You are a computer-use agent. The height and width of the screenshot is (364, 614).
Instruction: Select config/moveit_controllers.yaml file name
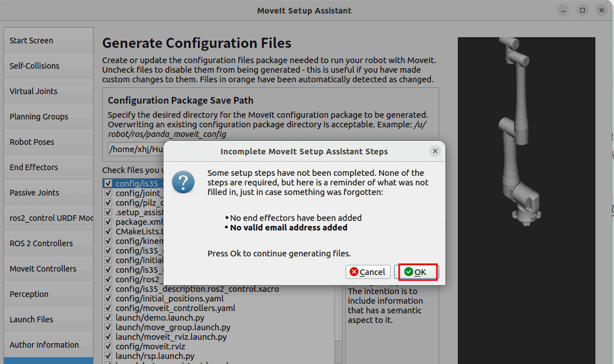[175, 308]
